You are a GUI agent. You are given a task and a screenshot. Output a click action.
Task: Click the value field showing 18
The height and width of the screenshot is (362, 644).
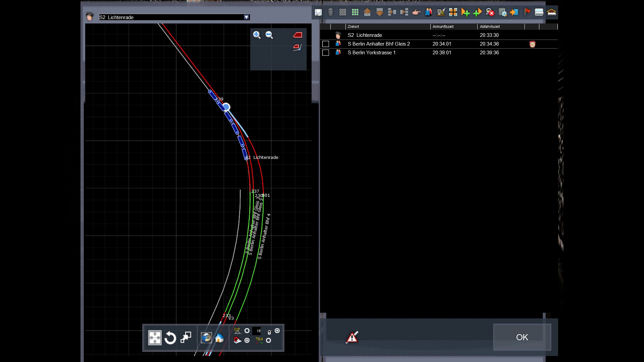257,331
